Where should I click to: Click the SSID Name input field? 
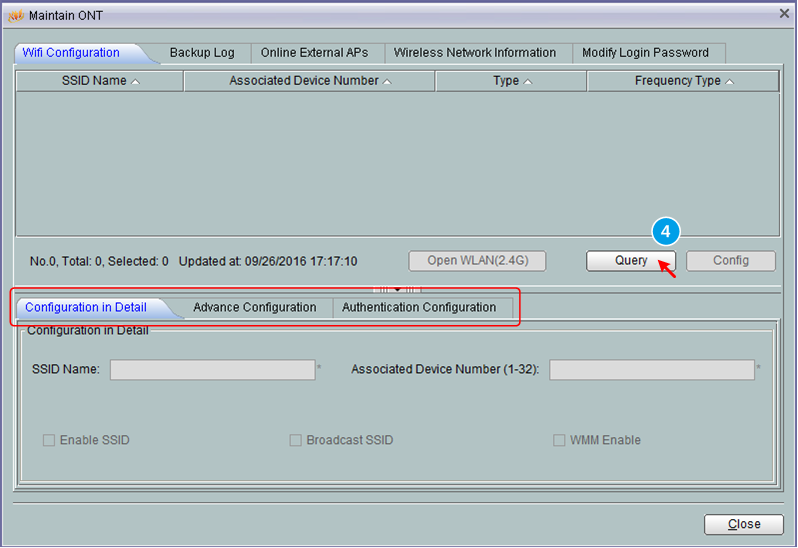coord(212,370)
